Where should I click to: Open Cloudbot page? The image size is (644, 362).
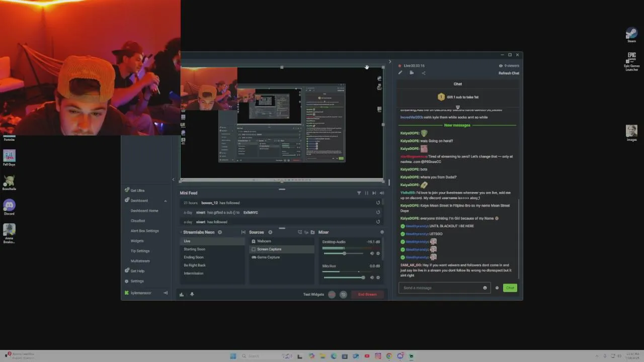(138, 221)
